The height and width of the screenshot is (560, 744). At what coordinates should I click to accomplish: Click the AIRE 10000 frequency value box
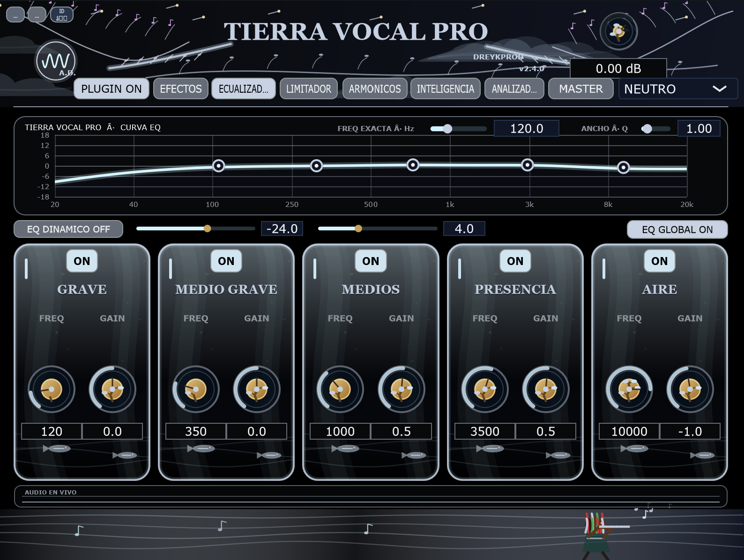pyautogui.click(x=629, y=431)
